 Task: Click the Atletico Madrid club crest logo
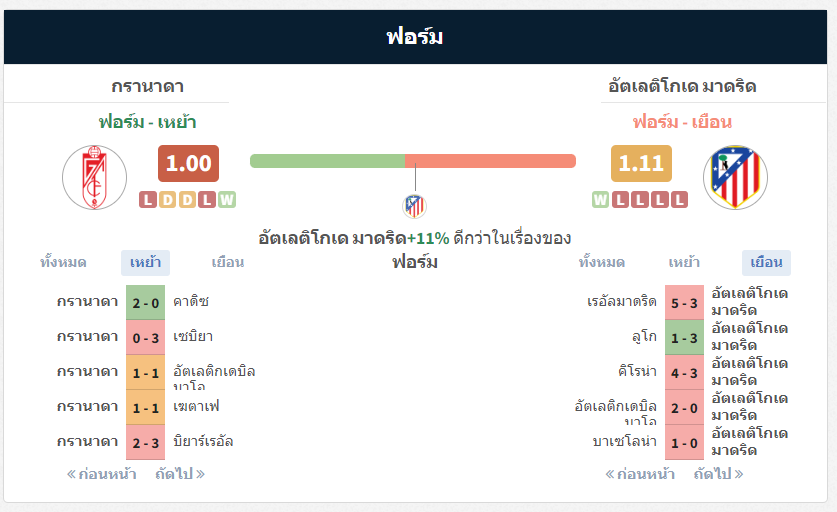click(x=735, y=177)
